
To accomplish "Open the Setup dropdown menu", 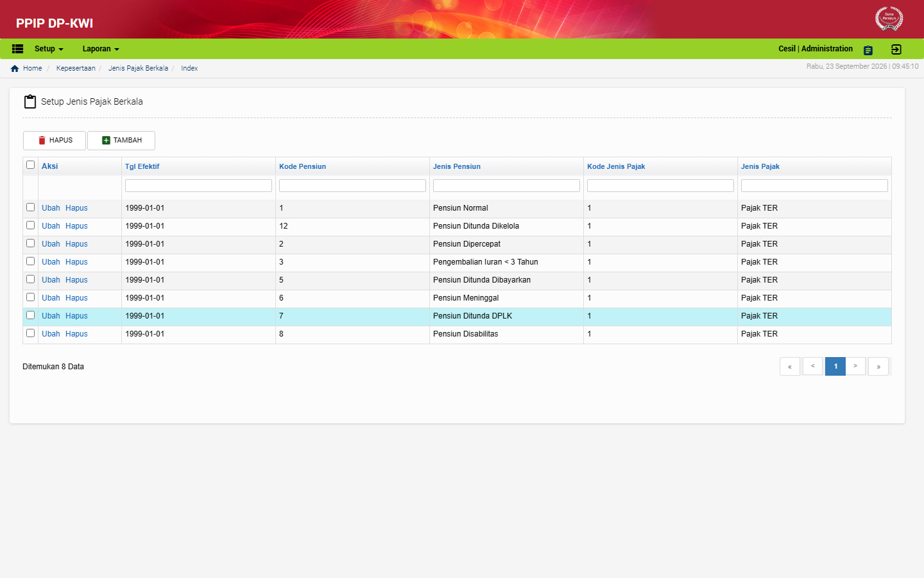I will pos(49,49).
